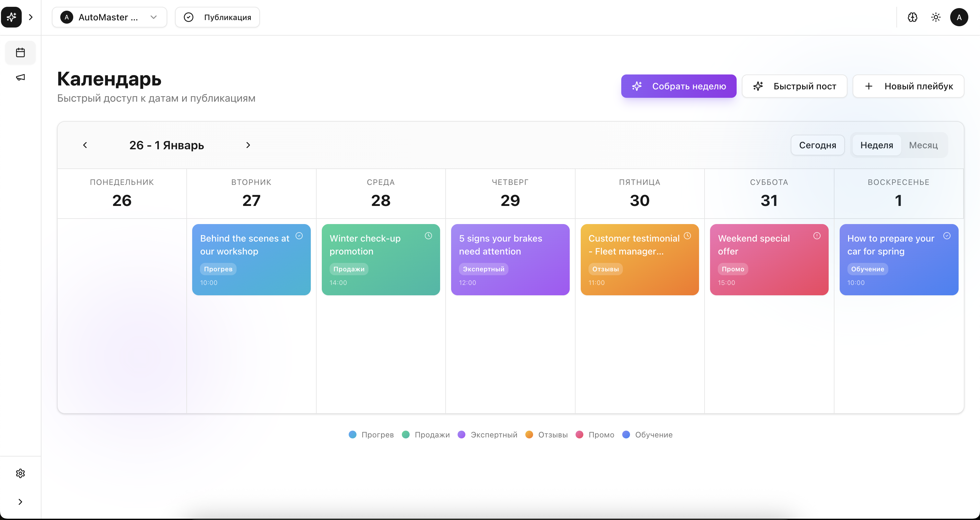980x520 pixels.
Task: Go to next week with right chevron
Action: (x=248, y=145)
